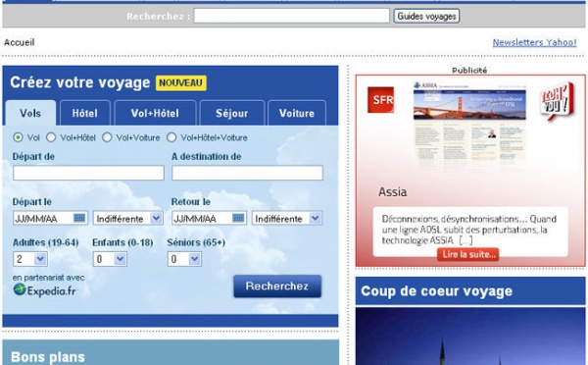Viewport: 588px width, 365px height.
Task: Click the blue Recherchez button
Action: click(x=277, y=287)
